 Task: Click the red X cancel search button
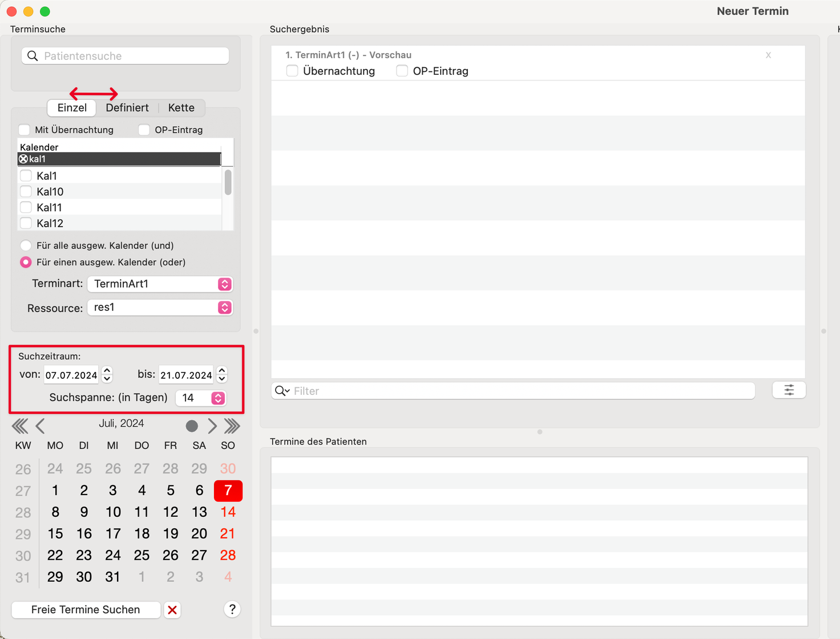pos(172,610)
